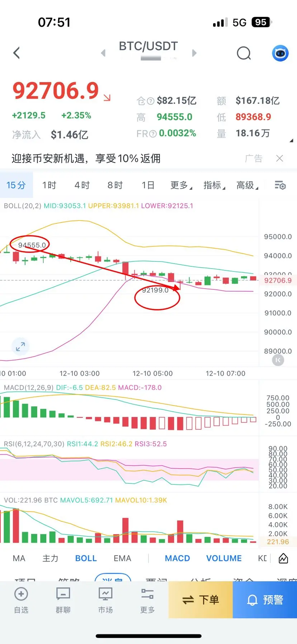
Task: Toggle the VOLUME sub-indicator
Action: (x=224, y=558)
